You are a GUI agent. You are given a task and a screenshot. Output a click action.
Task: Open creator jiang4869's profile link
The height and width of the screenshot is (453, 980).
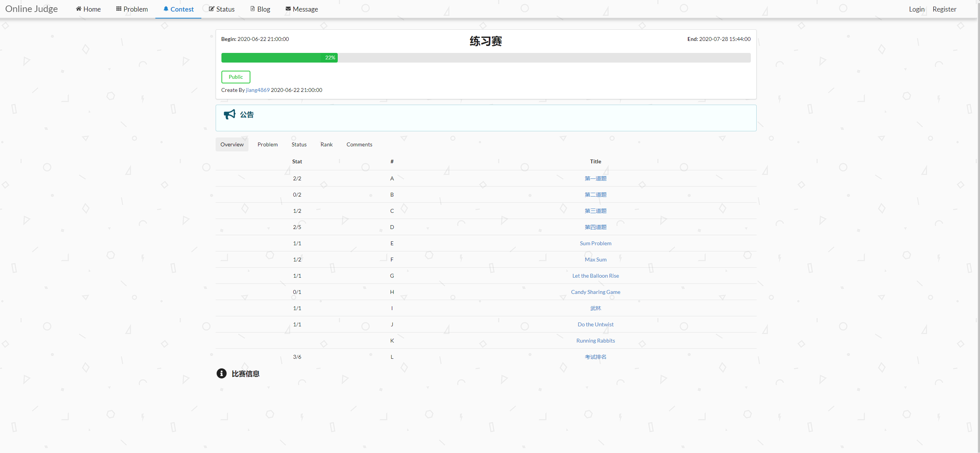click(x=257, y=90)
